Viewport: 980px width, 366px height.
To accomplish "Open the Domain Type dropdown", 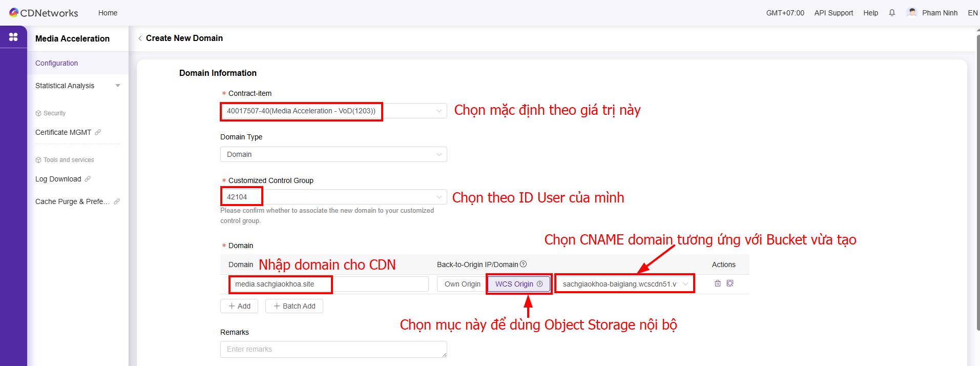I will click(333, 154).
